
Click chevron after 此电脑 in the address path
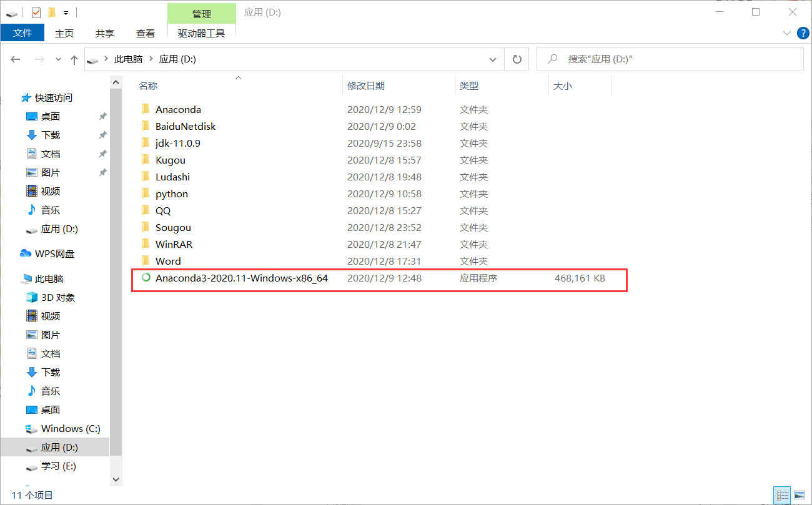pyautogui.click(x=151, y=59)
